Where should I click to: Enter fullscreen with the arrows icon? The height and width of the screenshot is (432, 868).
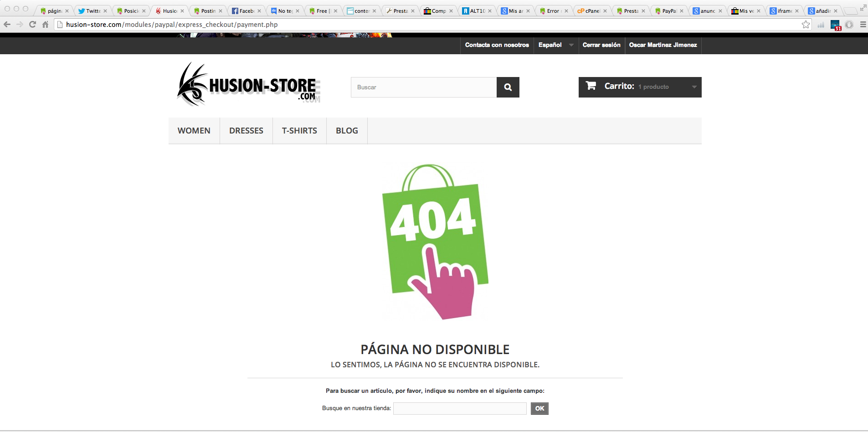863,7
